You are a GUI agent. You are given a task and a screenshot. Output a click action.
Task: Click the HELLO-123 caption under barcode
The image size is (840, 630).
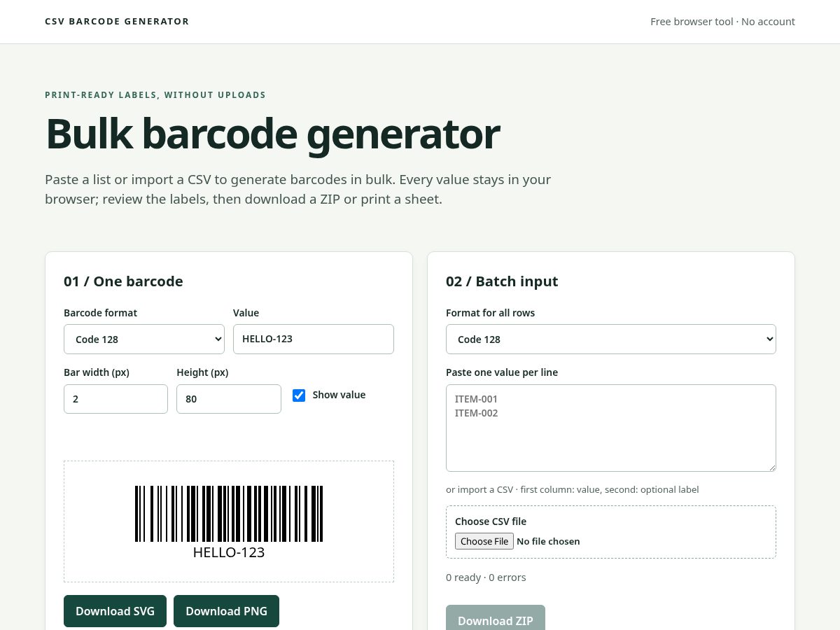point(229,552)
